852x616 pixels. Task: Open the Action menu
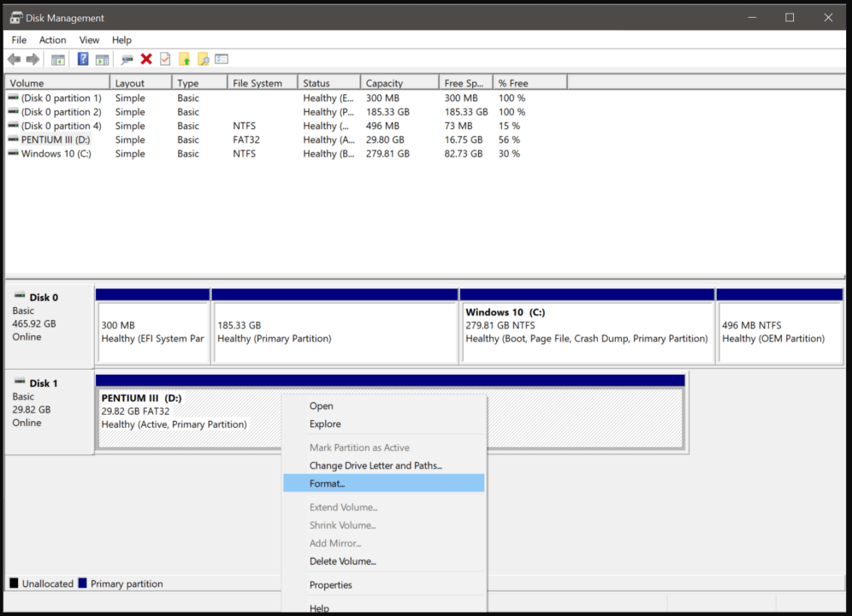click(52, 39)
